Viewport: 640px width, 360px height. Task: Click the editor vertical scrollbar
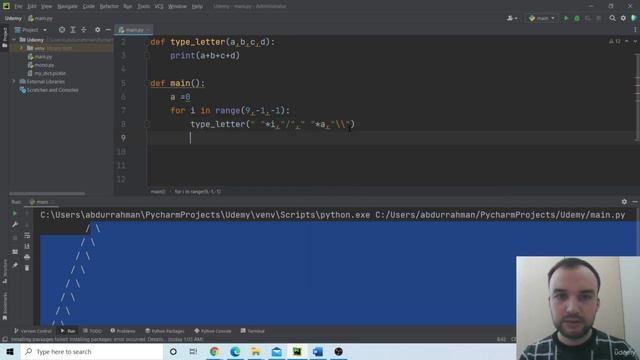coord(638,98)
